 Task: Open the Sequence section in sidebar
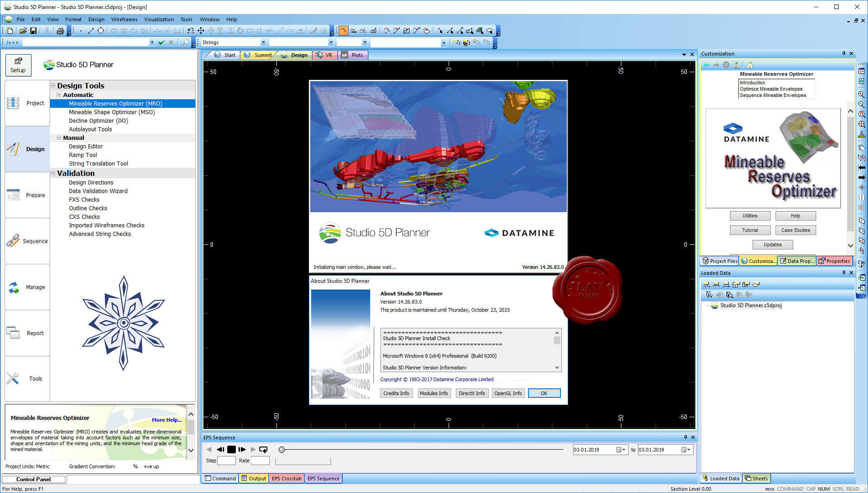tap(27, 241)
